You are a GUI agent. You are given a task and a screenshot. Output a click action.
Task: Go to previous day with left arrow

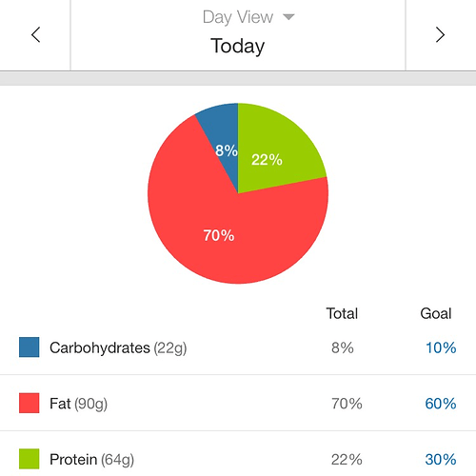35,34
